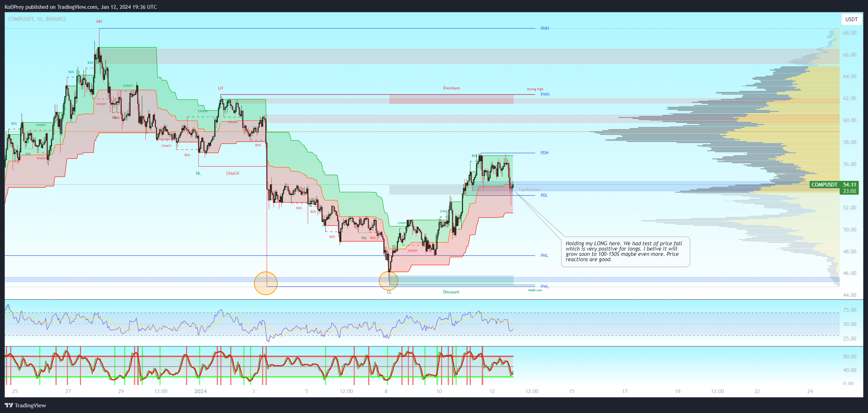
Task: Click the 22 date label on time axis
Action: click(757, 391)
